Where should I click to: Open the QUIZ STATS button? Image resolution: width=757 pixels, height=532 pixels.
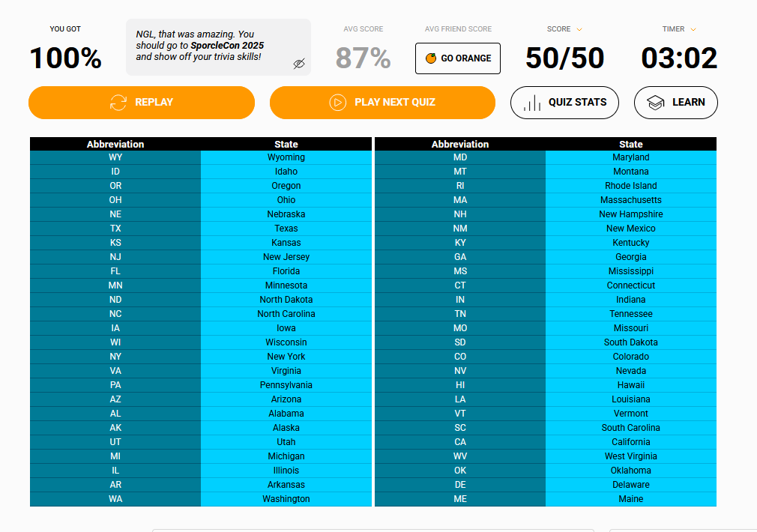564,103
